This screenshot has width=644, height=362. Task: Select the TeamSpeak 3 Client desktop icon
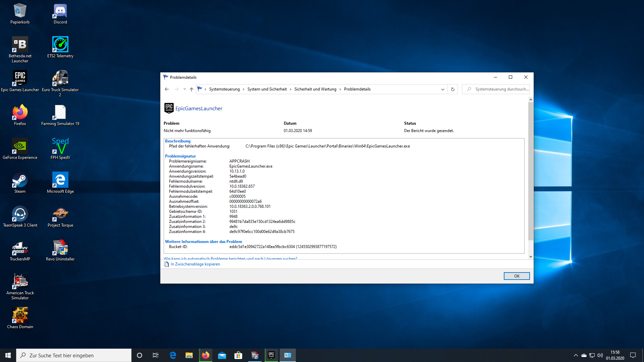coord(20,217)
